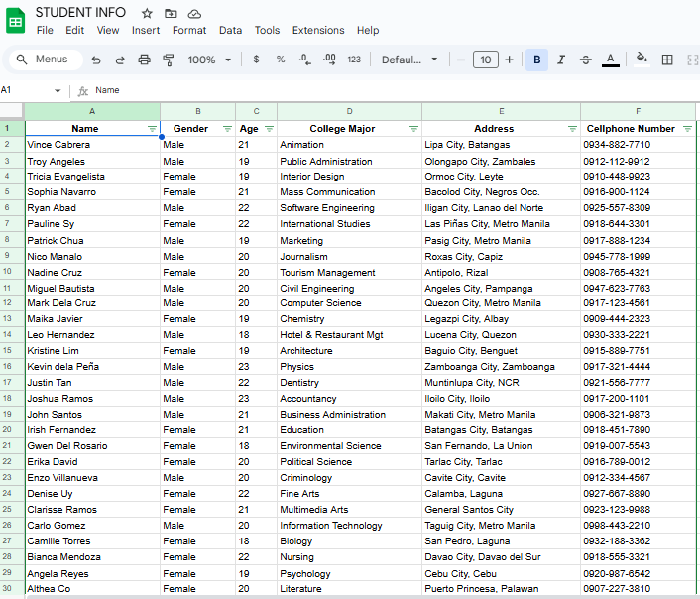Open the College Major column filter
Image resolution: width=700 pixels, height=599 pixels.
click(413, 129)
